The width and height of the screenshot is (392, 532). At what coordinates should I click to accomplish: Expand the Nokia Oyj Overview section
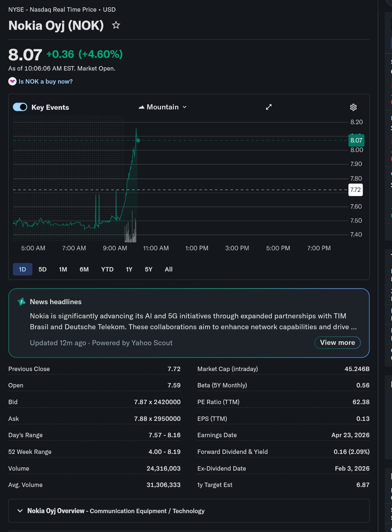coord(189,511)
